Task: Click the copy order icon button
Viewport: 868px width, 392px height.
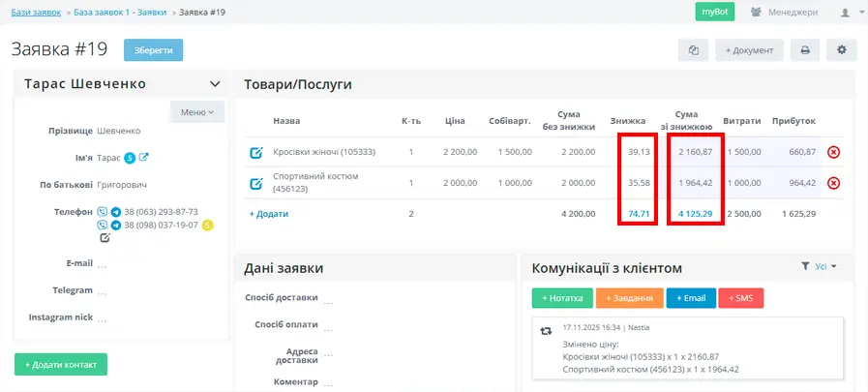Action: 693,50
